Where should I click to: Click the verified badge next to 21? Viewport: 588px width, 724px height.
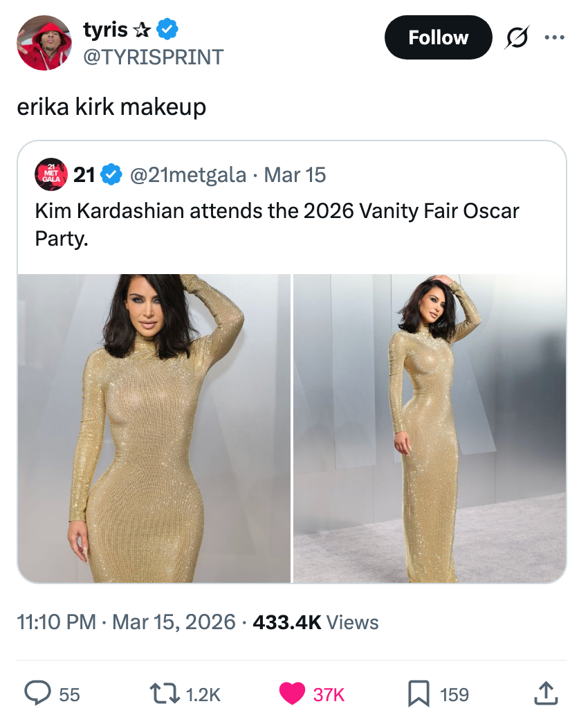click(111, 174)
